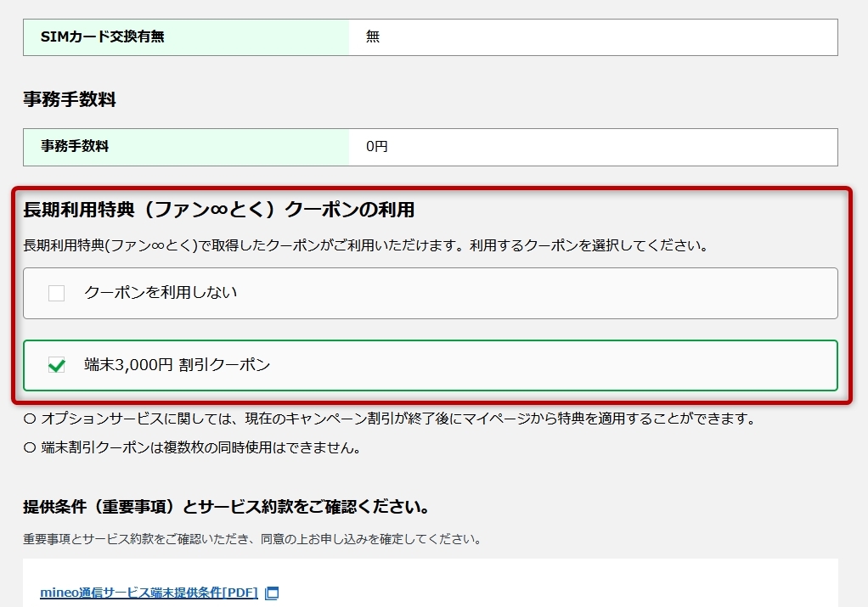
Task: Click the 端末割引クーポン multiple-use note text
Action: [200, 447]
